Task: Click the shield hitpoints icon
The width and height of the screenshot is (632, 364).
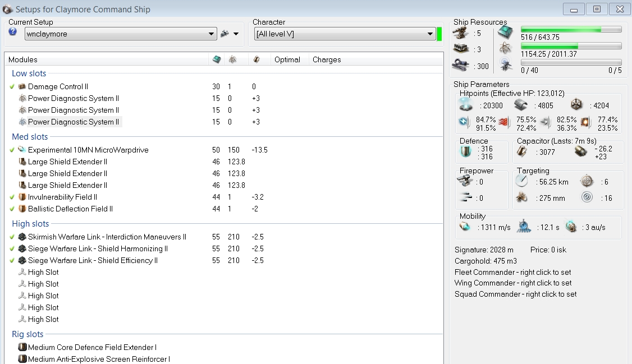Action: [x=466, y=105]
